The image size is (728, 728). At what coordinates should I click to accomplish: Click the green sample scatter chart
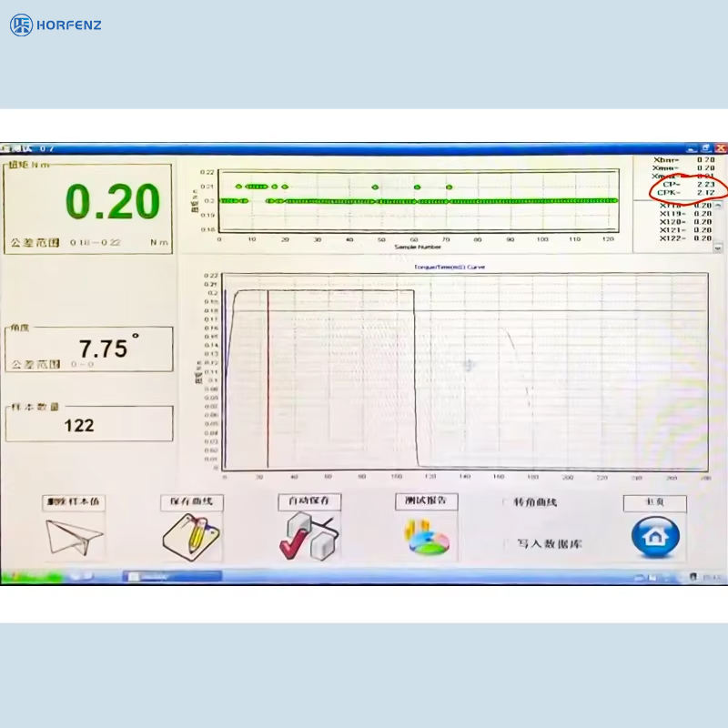point(419,200)
